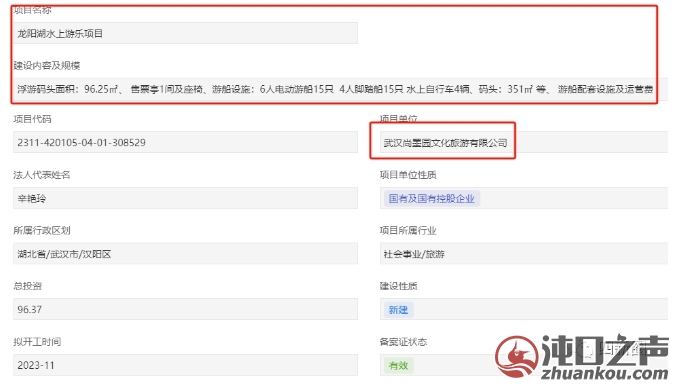Click the total investment field 96.37
Screen dimensions: 680x390
pos(185,309)
